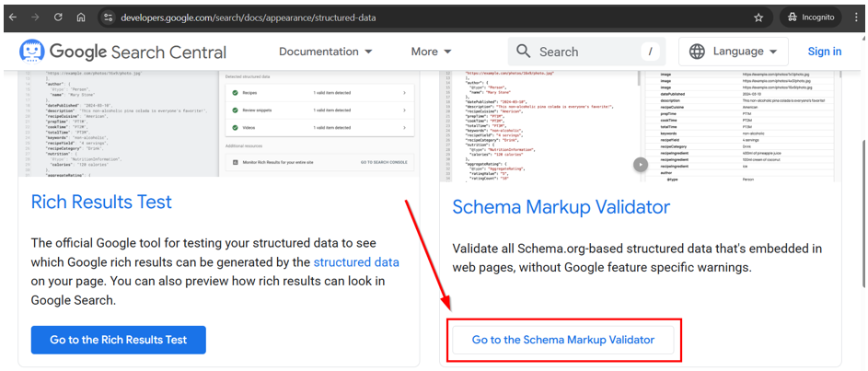Click the slash shortcut badge in Search

(x=651, y=52)
